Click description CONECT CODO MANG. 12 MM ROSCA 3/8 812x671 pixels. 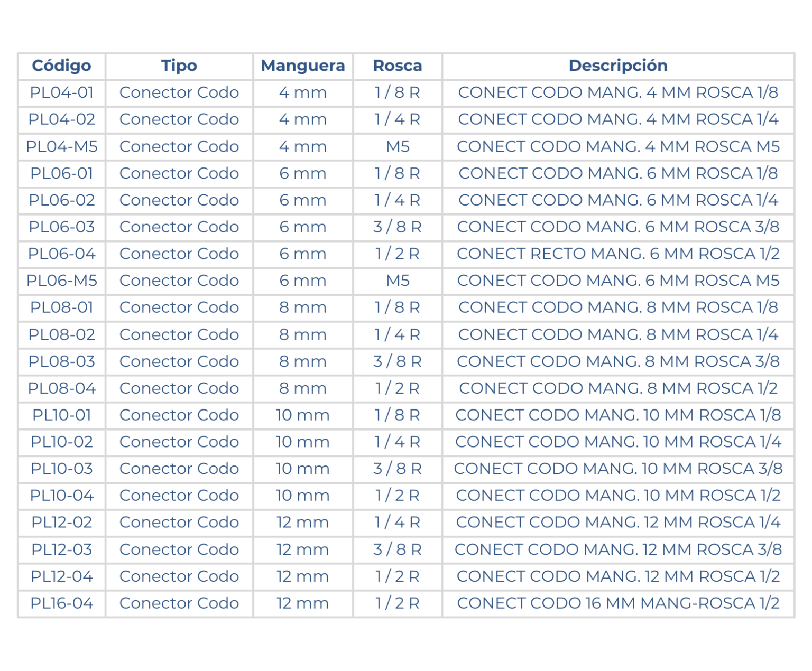click(x=618, y=549)
